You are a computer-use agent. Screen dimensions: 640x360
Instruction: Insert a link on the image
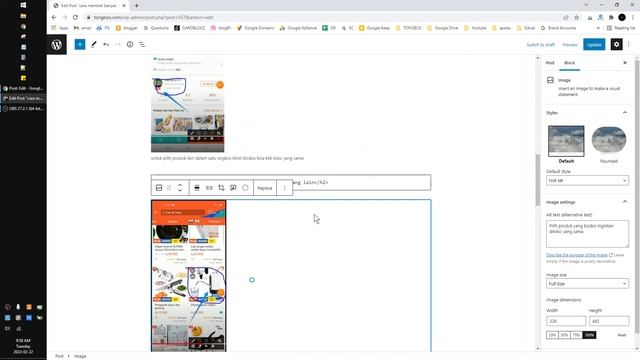pyautogui.click(x=209, y=188)
